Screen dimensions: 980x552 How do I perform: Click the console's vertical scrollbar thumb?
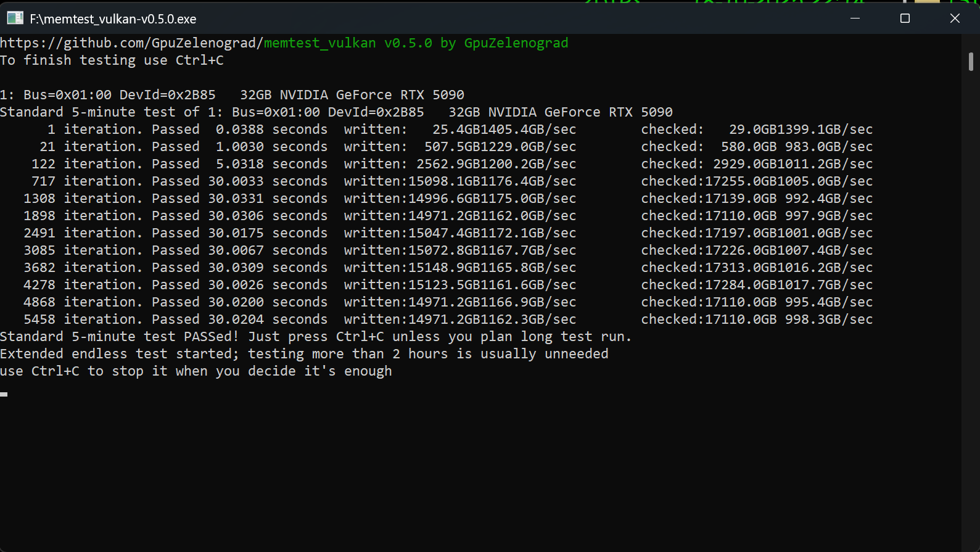[971, 62]
